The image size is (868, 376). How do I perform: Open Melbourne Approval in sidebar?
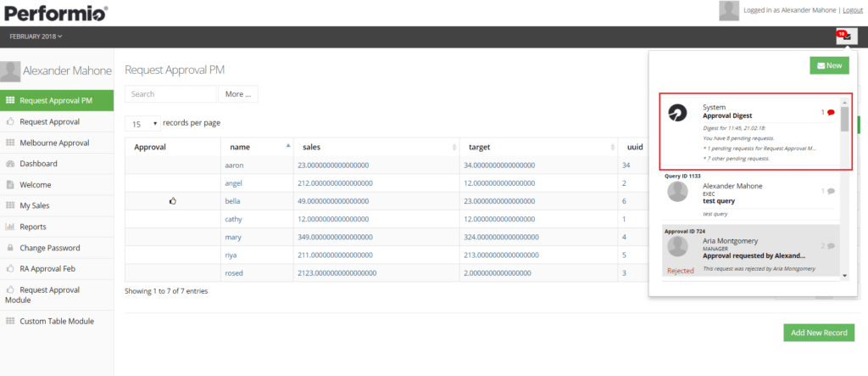click(57, 143)
